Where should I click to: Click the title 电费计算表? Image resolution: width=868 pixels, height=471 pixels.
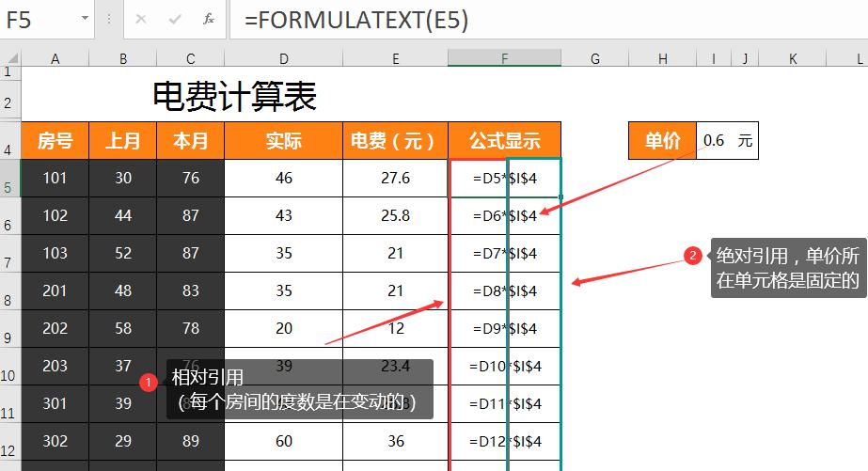[234, 96]
